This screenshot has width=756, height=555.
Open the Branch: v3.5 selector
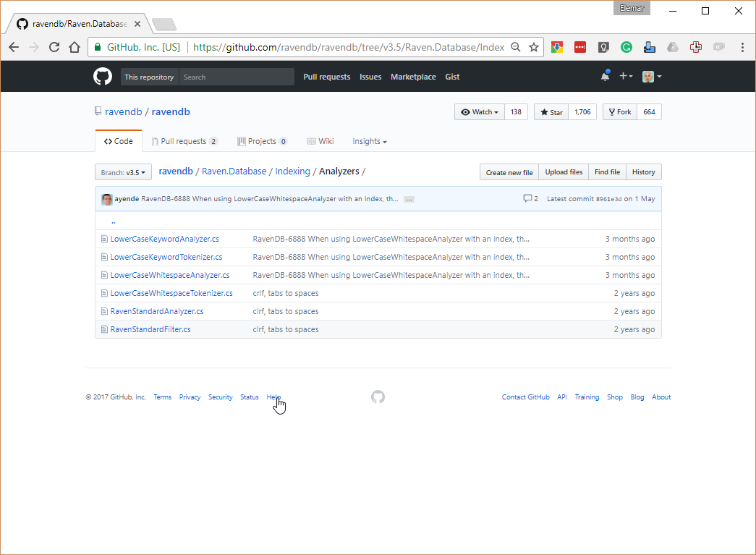(x=123, y=172)
